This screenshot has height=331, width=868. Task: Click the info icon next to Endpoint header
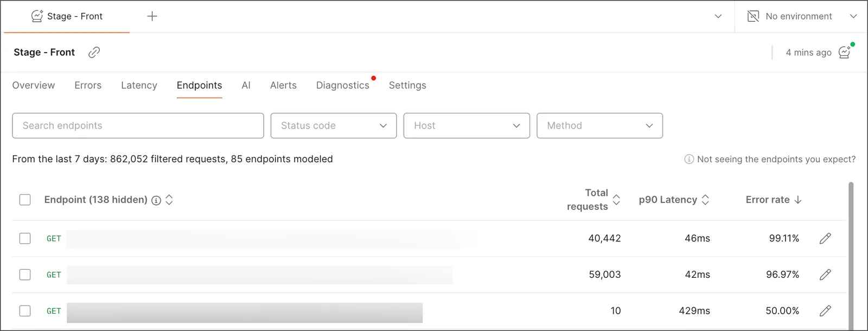156,200
